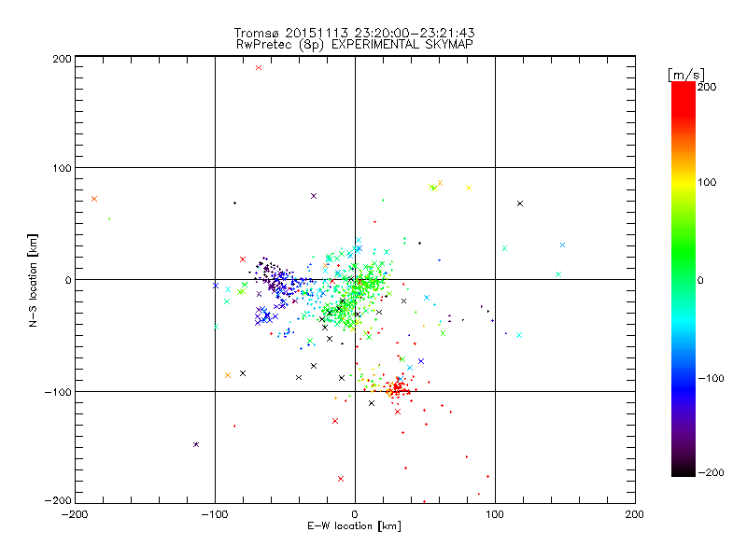Click the y-axis 0 tick label
The height and width of the screenshot is (560, 747).
point(68,280)
